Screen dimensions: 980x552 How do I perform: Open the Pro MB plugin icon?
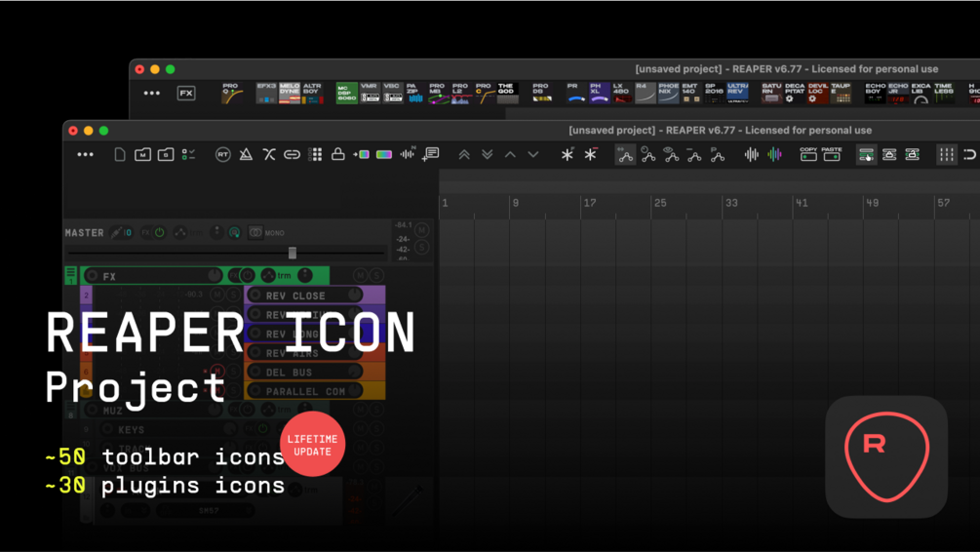pos(438,94)
